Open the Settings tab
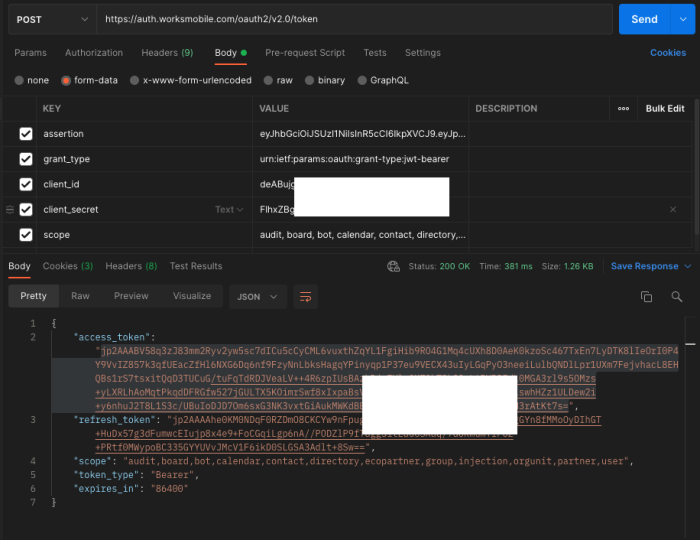Image resolution: width=700 pixels, height=540 pixels. 422,53
